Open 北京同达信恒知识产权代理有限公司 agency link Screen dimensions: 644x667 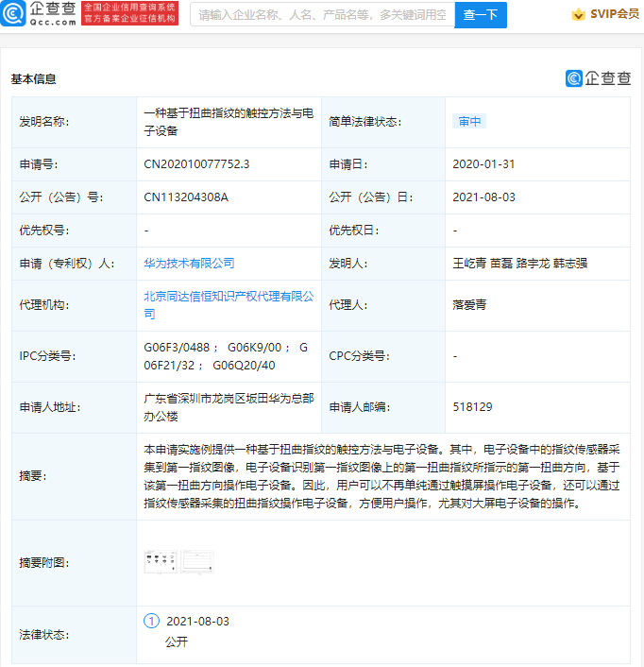pyautogui.click(x=229, y=305)
